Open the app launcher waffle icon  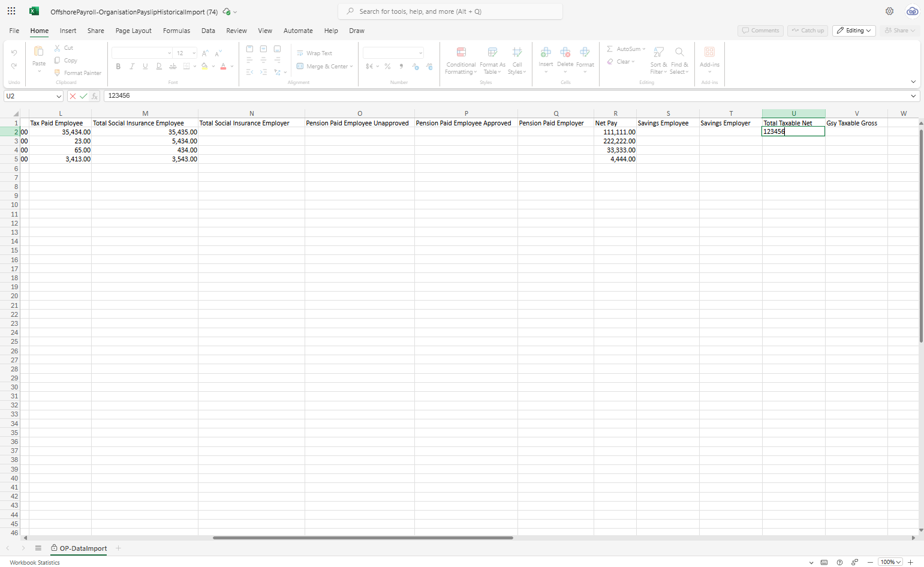[x=11, y=11]
